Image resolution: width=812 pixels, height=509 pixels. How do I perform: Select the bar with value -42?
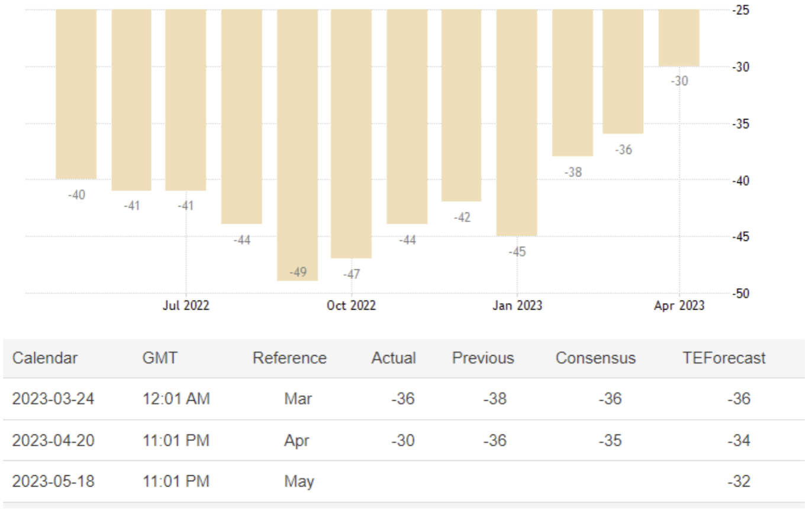click(x=461, y=105)
